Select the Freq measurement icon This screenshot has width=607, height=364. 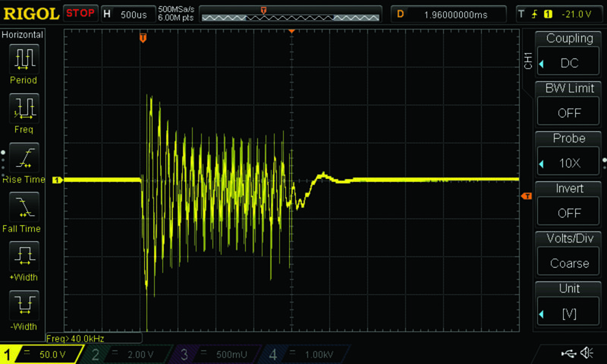(23, 108)
